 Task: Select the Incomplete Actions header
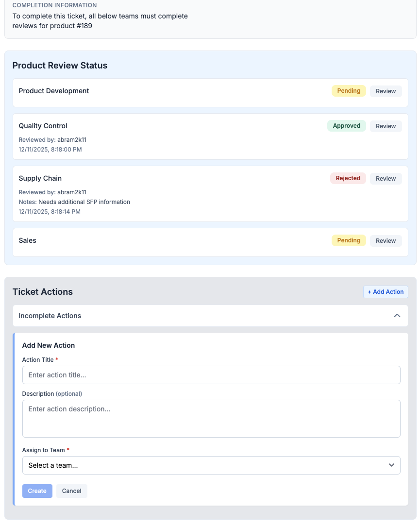[50, 315]
